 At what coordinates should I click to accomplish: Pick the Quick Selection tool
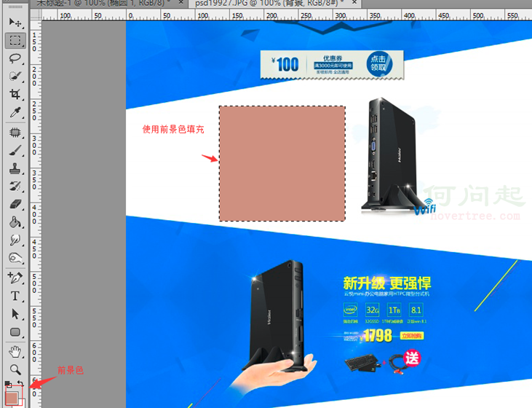pyautogui.click(x=15, y=76)
